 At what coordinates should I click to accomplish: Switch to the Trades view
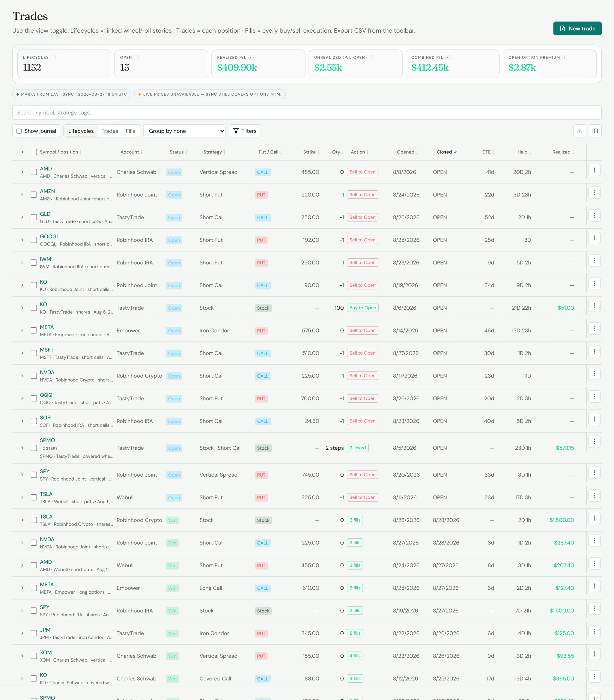110,131
